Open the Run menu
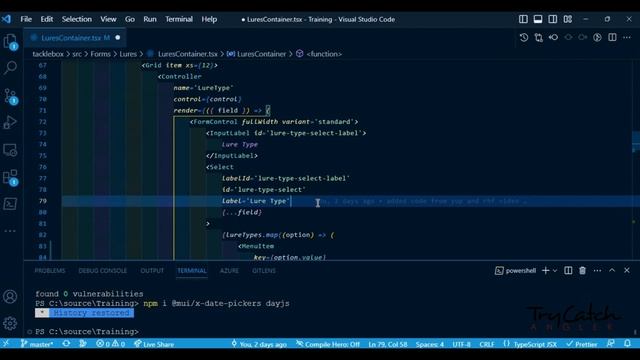The image size is (640, 360). [x=150, y=19]
